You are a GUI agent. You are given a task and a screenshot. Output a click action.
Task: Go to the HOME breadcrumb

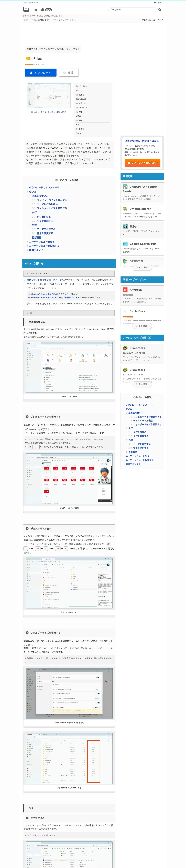click(x=25, y=20)
